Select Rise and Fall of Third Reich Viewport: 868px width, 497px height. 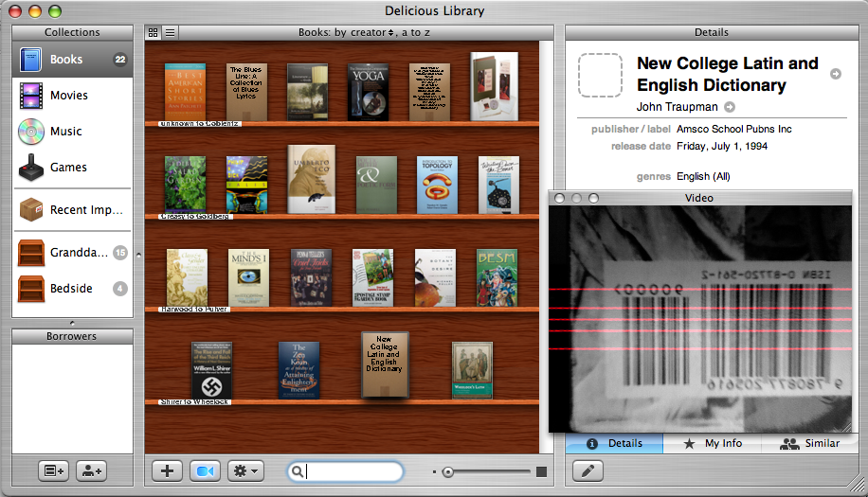(x=211, y=370)
